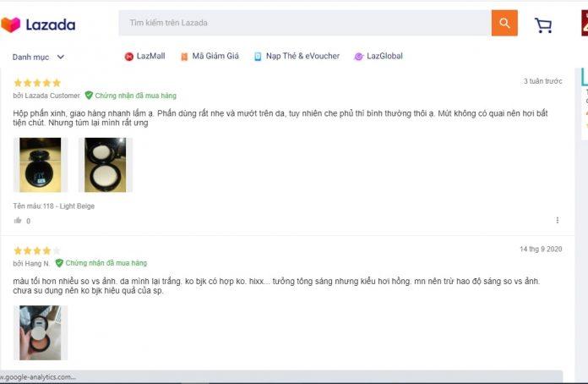Like the first review with thumbs-up
This screenshot has height=384, width=588.
18,221
